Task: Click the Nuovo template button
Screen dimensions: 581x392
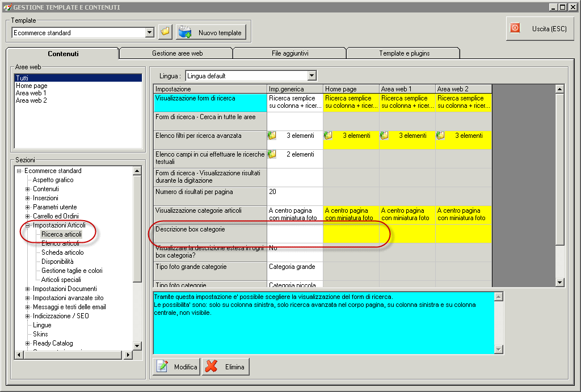Action: click(x=210, y=32)
